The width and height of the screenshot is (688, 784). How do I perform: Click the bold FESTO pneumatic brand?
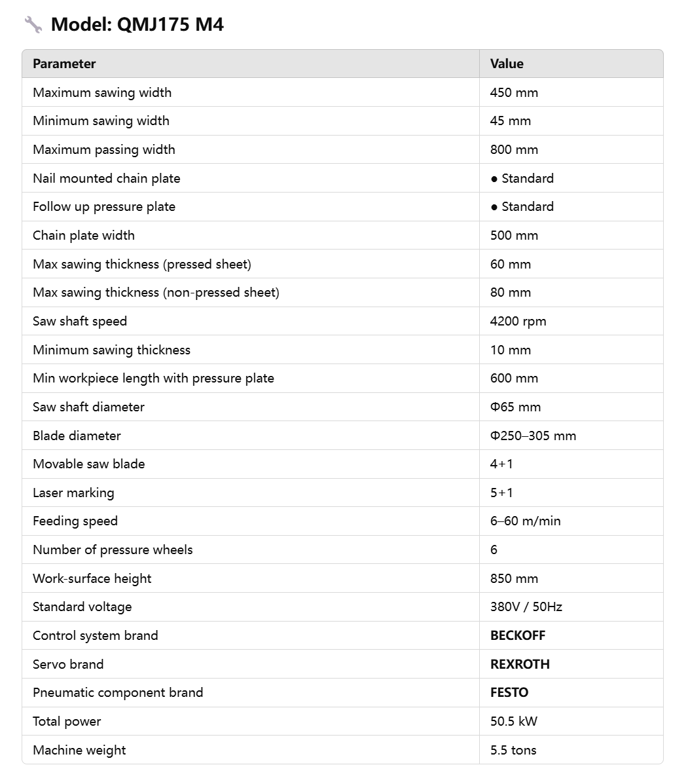coord(509,692)
